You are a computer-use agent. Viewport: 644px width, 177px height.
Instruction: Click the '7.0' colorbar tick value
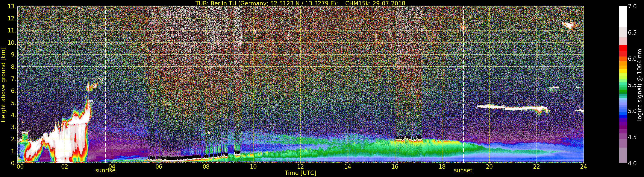coord(632,6)
